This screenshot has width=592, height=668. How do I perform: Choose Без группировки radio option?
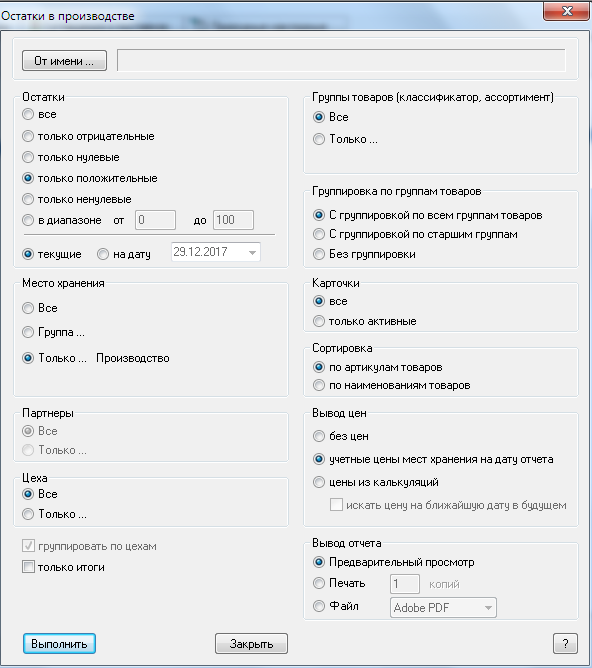[319, 254]
